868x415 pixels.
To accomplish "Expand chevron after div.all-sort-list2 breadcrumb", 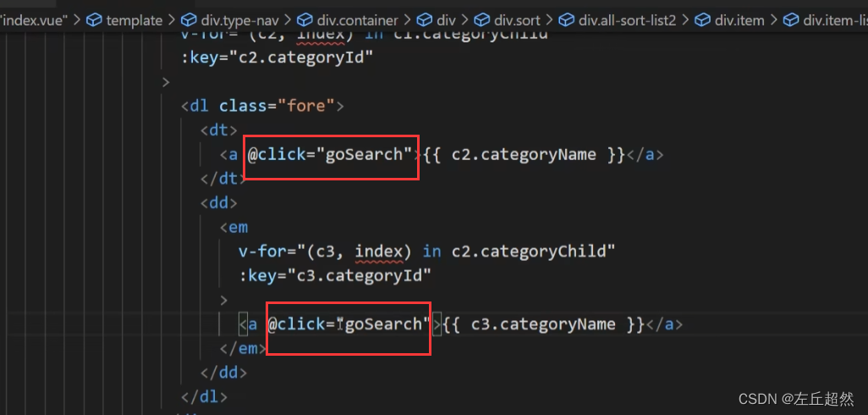I will [685, 21].
